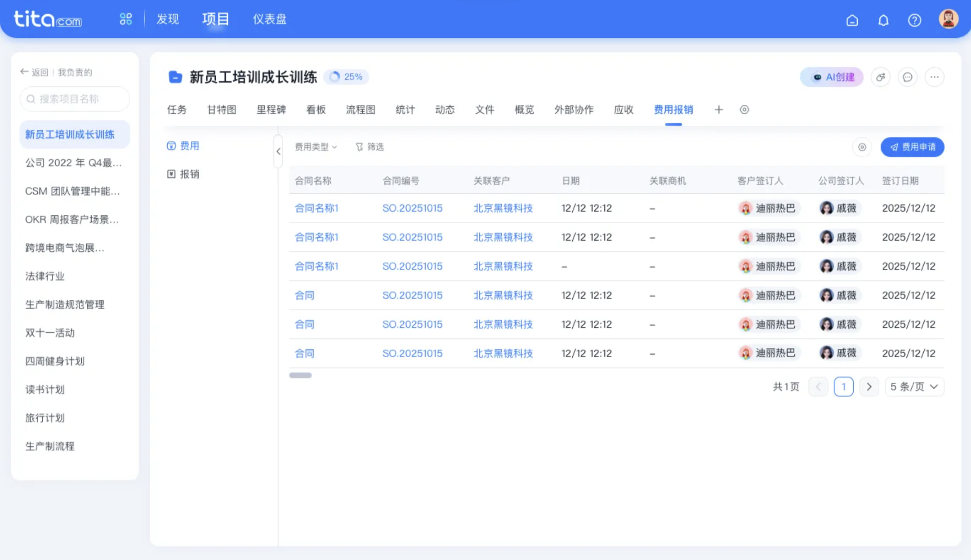Open the first 合同名称1 link
971x560 pixels.
pos(316,208)
